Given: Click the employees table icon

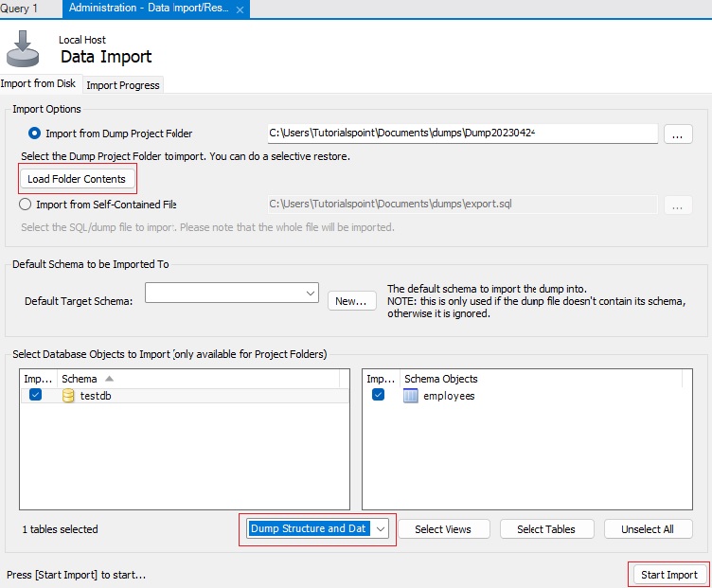Looking at the screenshot, I should pyautogui.click(x=411, y=396).
